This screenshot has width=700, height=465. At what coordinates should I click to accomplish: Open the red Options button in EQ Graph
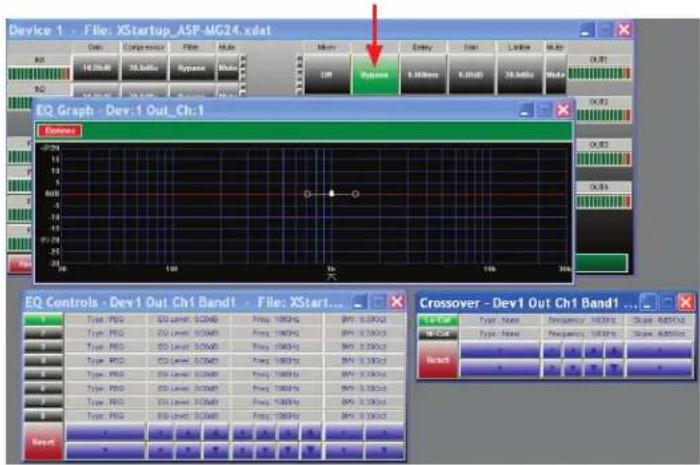[60, 131]
